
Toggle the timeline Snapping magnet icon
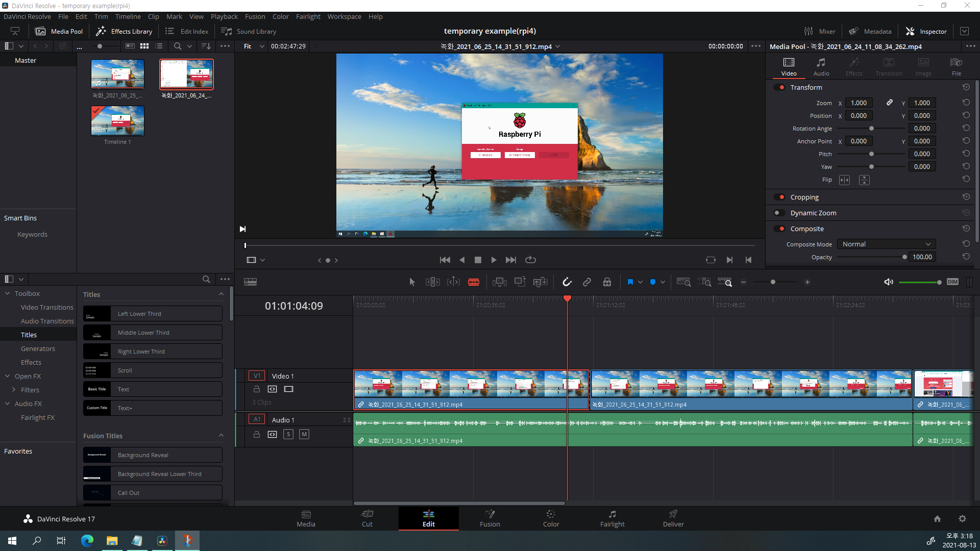[x=567, y=282]
